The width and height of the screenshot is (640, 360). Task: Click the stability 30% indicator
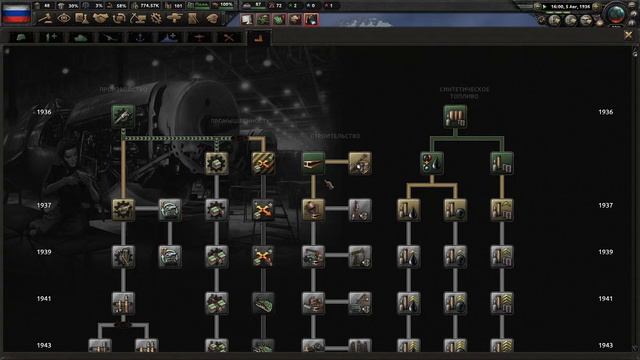[69, 6]
